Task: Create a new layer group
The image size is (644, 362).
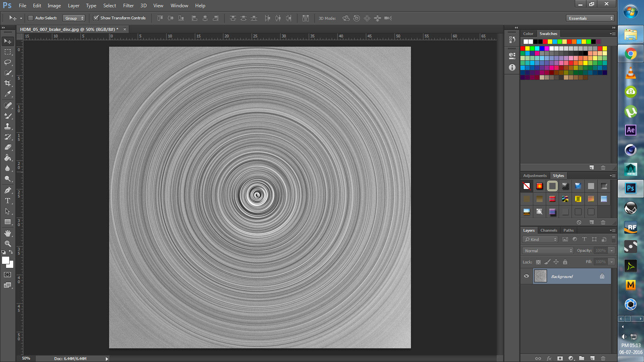Action: [x=582, y=358]
